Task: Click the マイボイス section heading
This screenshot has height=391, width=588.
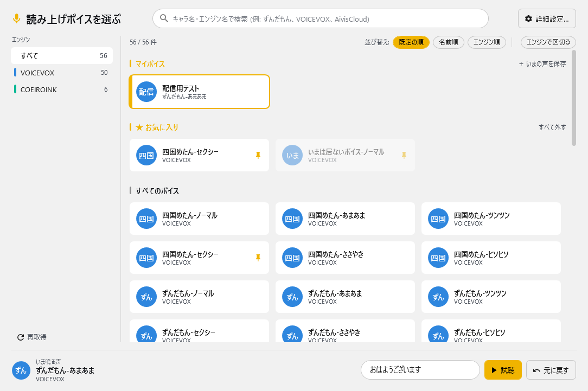Action: pos(150,64)
